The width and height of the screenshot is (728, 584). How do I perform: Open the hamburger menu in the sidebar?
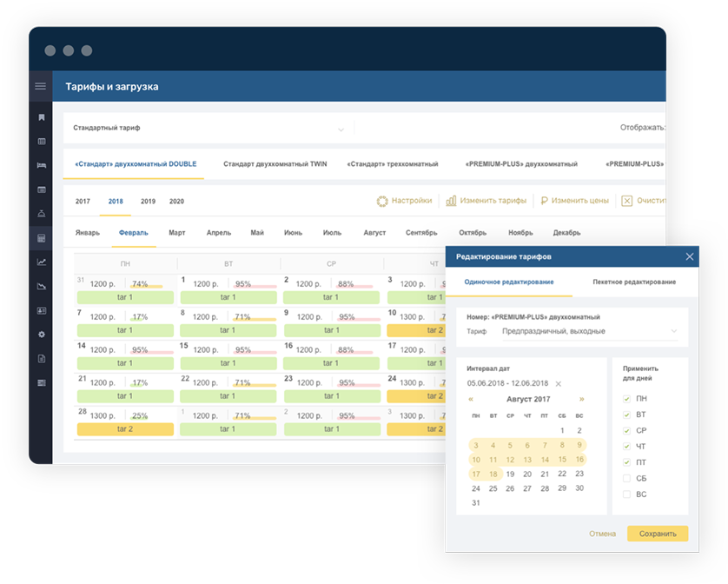point(40,86)
